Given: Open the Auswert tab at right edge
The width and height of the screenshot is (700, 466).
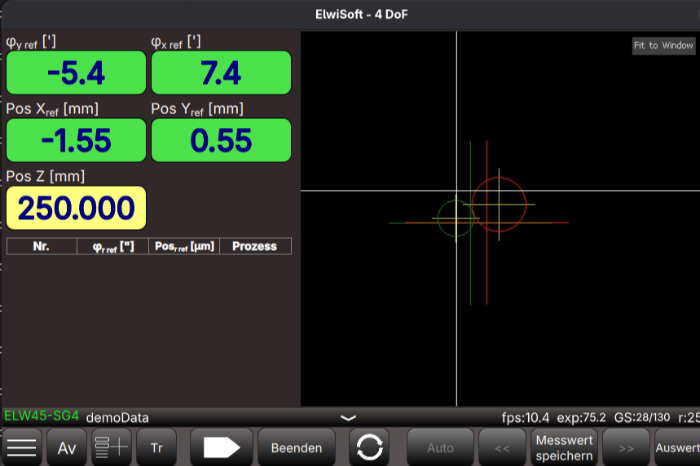Looking at the screenshot, I should point(677,448).
